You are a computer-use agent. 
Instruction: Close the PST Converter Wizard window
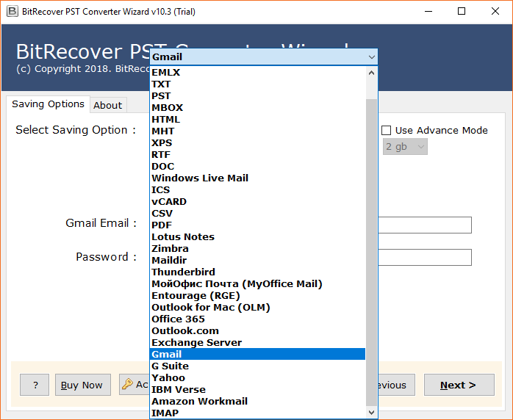[495, 12]
